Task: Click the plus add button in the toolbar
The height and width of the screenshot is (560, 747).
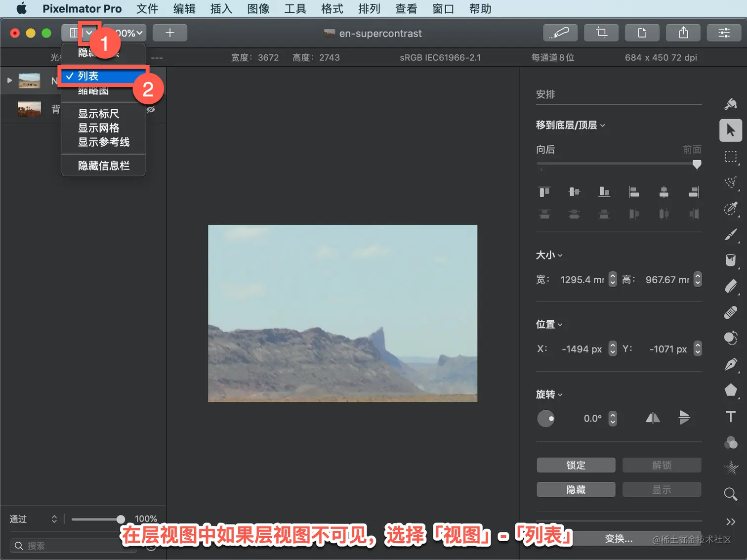Action: pos(170,33)
